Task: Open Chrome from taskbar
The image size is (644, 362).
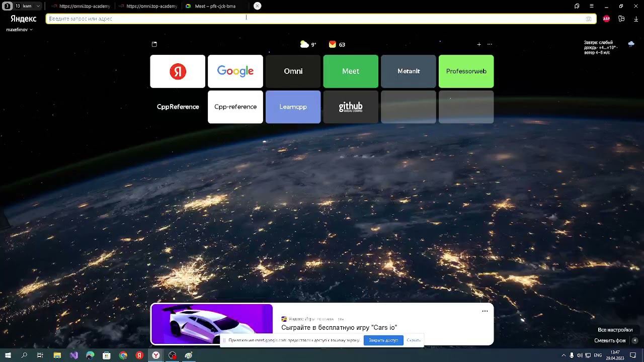Action: (x=123, y=355)
